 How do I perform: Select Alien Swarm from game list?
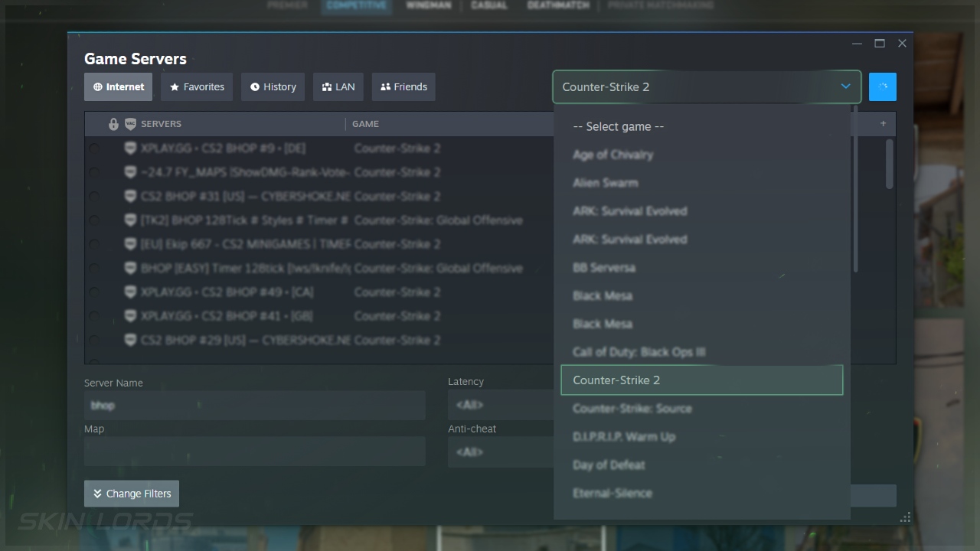click(x=702, y=183)
